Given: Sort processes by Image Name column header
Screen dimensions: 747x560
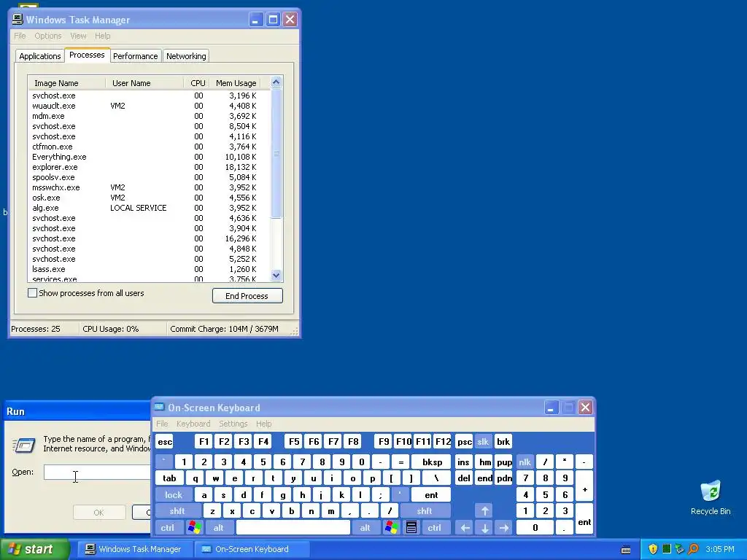Looking at the screenshot, I should click(x=66, y=83).
